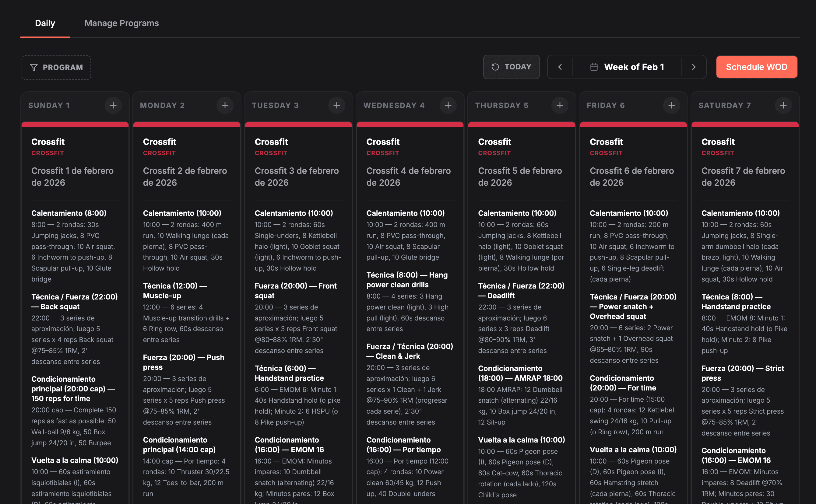Screen dimensions: 816x504
Task: Add a workout to Friday 6
Action: (x=671, y=105)
